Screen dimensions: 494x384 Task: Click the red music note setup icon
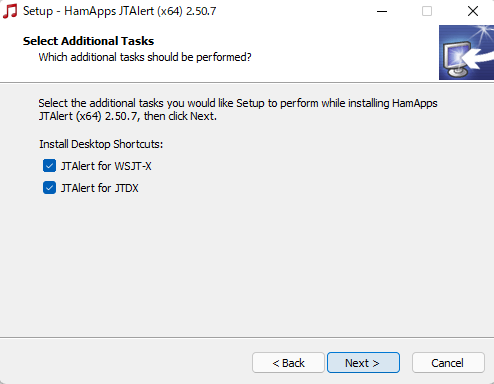tap(10, 11)
